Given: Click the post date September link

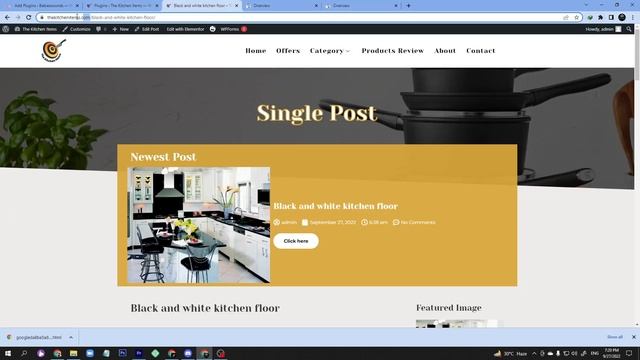Looking at the screenshot, I should coord(329,222).
